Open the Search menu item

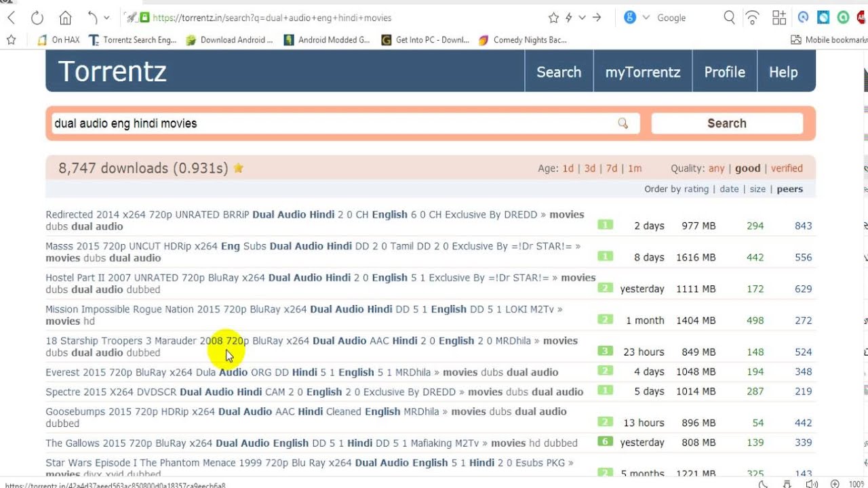pyautogui.click(x=559, y=72)
